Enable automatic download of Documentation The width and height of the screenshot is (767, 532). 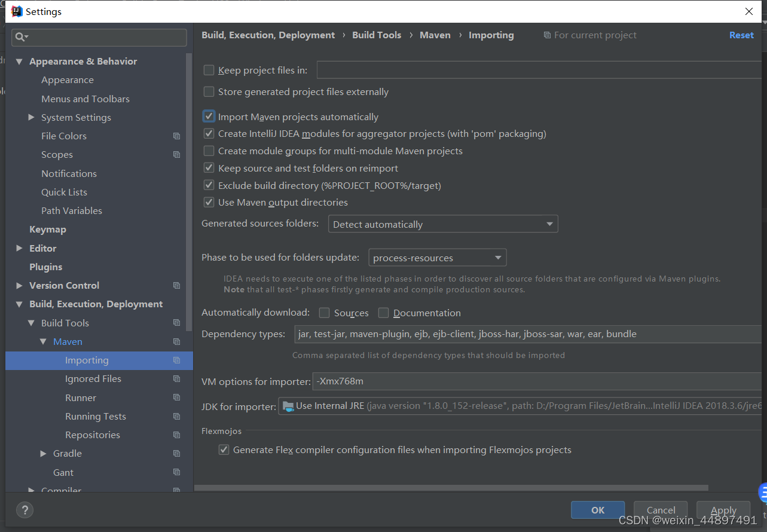[x=383, y=313]
